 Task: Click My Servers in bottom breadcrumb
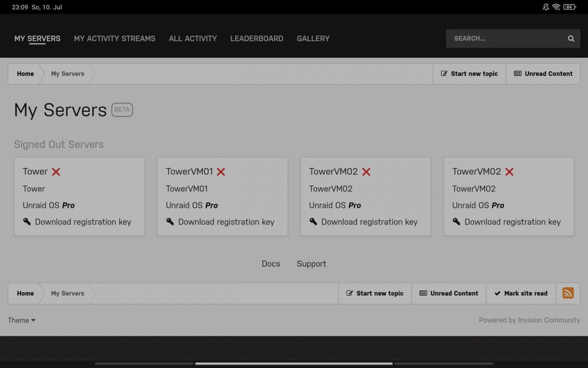68,293
